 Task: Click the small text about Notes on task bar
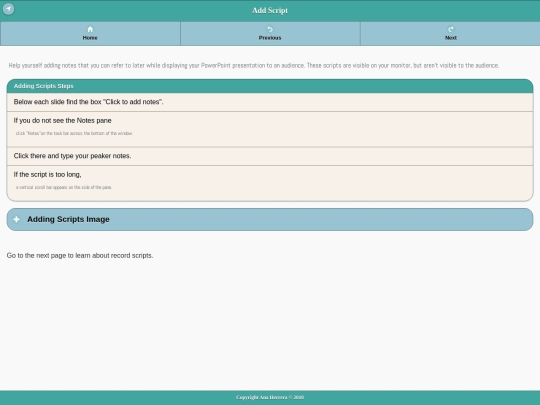pyautogui.click(x=74, y=133)
